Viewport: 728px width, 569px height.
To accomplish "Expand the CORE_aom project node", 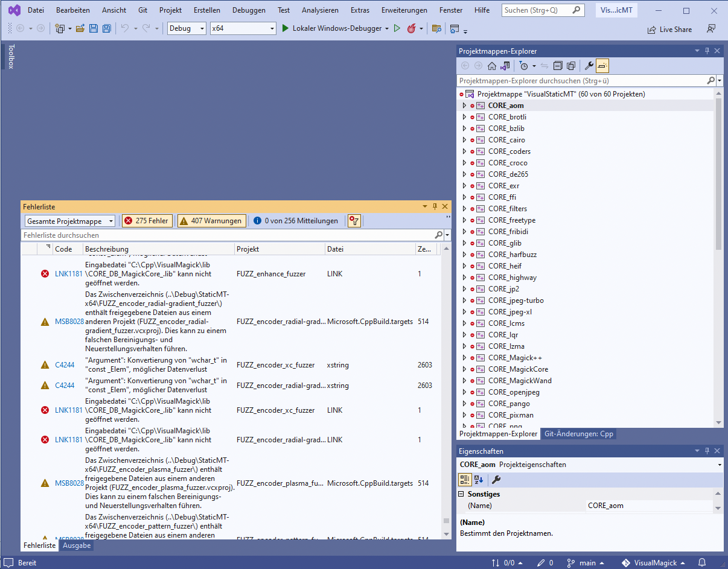I will [x=464, y=106].
